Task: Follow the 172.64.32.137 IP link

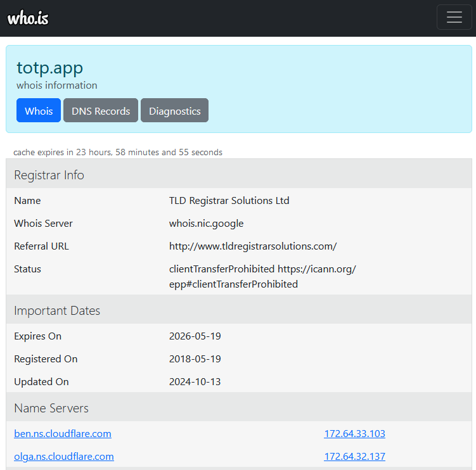Action: pyautogui.click(x=354, y=457)
